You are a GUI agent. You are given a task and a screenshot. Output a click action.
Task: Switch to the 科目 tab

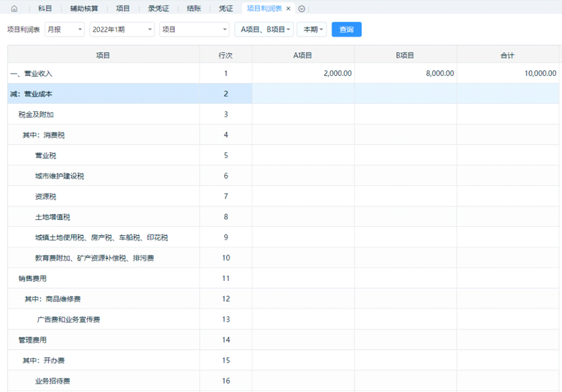tap(45, 8)
